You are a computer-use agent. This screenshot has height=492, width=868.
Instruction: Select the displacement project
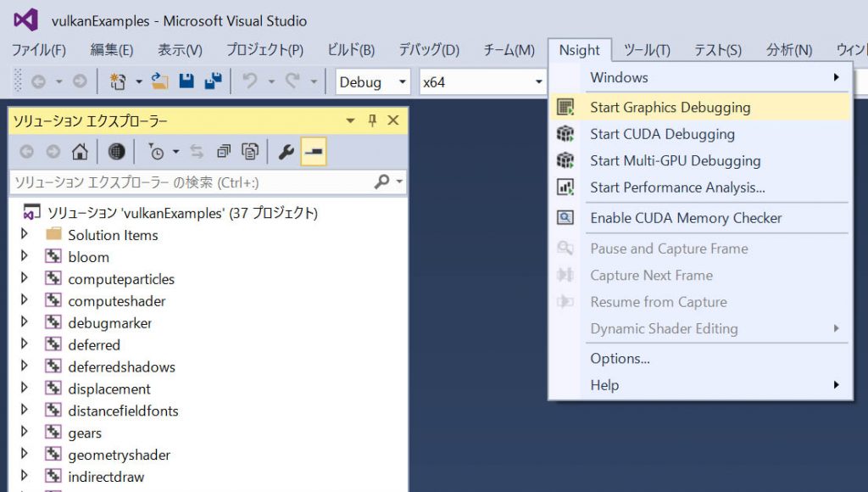coord(109,389)
